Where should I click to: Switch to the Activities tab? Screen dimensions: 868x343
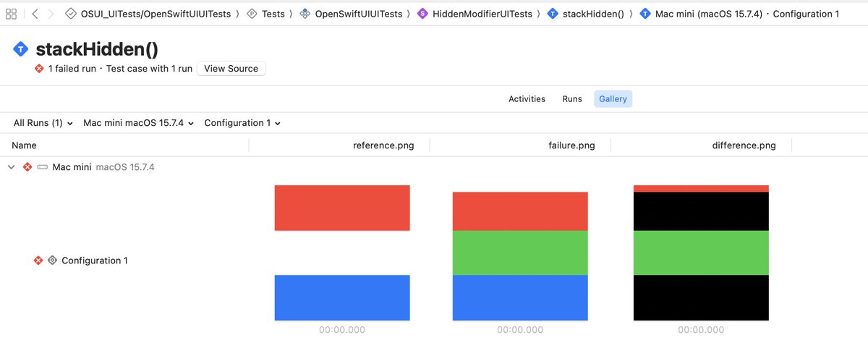(x=527, y=99)
